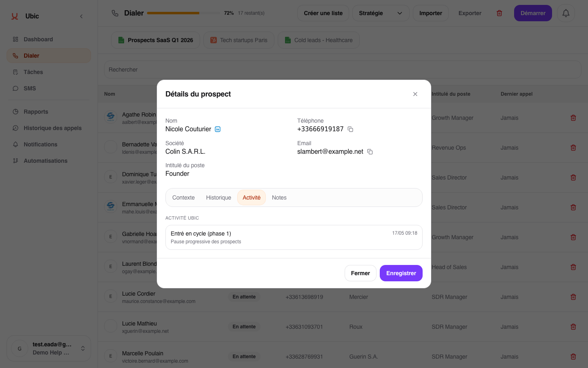Delete the Marcelle Poulain row
Image resolution: width=588 pixels, height=368 pixels.
pos(573,357)
